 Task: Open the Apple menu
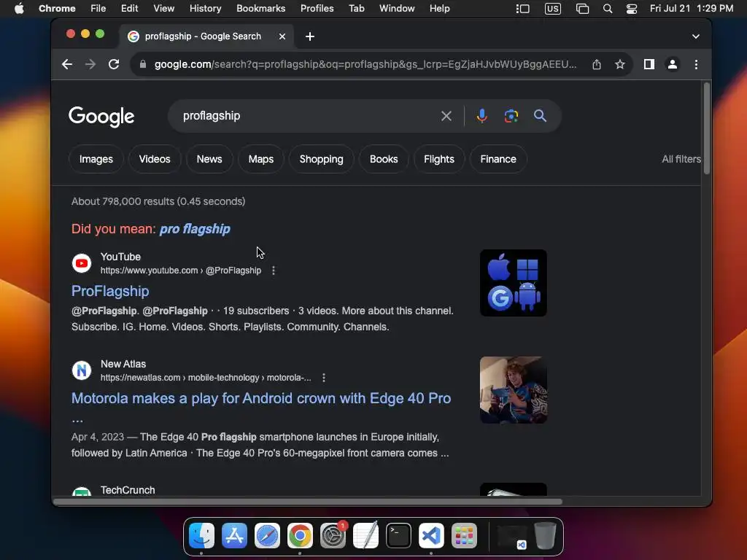19,9
